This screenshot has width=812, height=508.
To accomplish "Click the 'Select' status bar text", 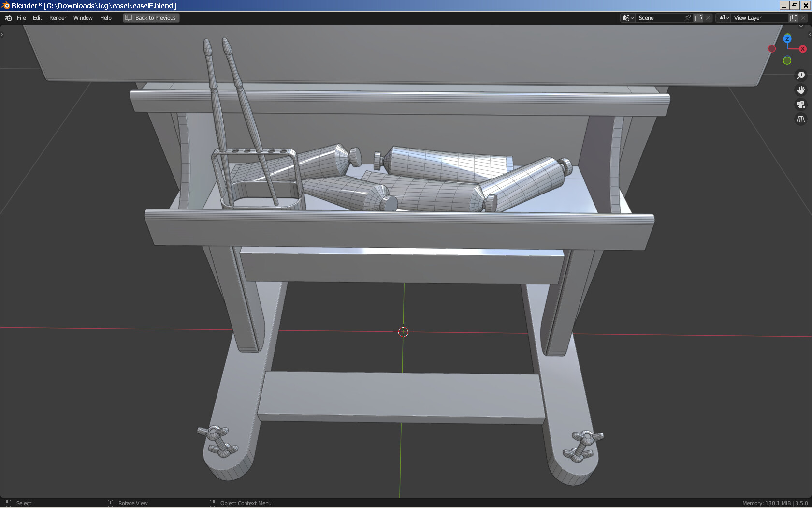I will point(24,503).
